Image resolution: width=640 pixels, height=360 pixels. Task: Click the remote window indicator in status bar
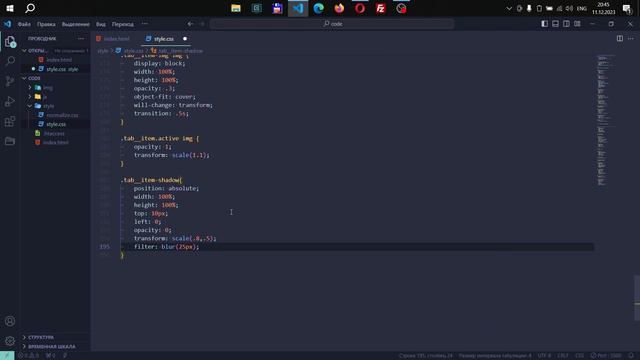(7, 356)
